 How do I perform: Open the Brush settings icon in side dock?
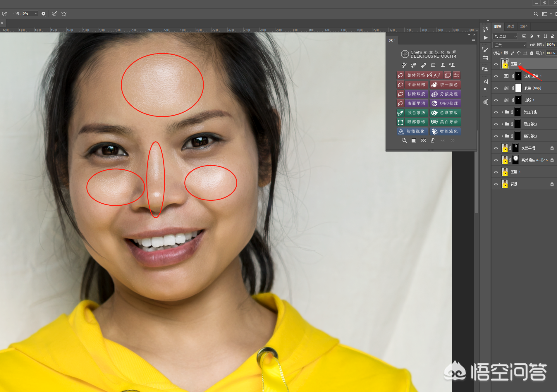(x=486, y=49)
